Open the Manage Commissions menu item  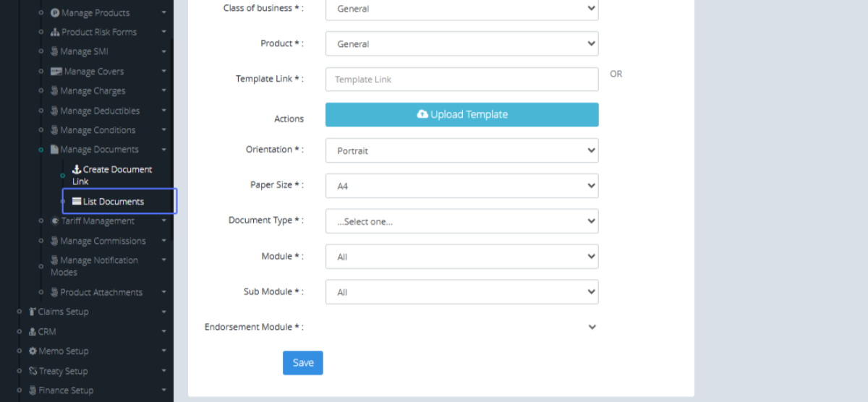[x=103, y=241]
